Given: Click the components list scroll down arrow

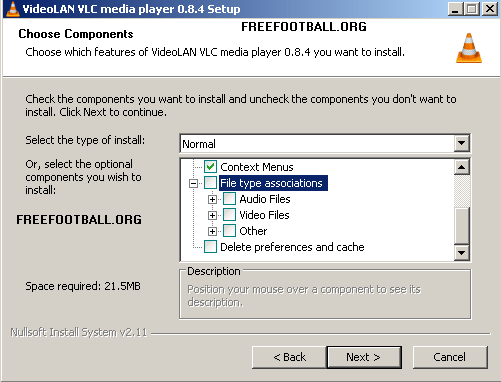Looking at the screenshot, I should click(462, 252).
